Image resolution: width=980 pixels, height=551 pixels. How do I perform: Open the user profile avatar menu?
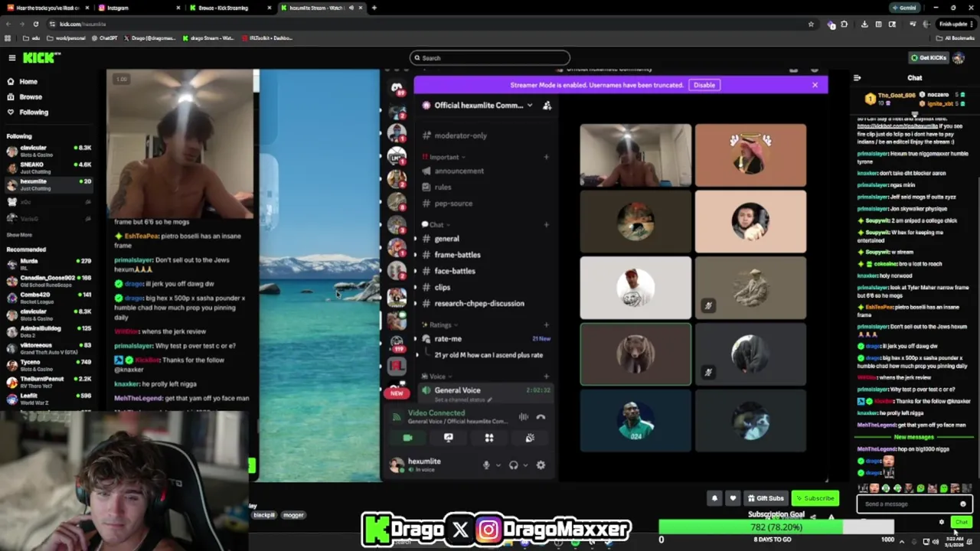[959, 57]
